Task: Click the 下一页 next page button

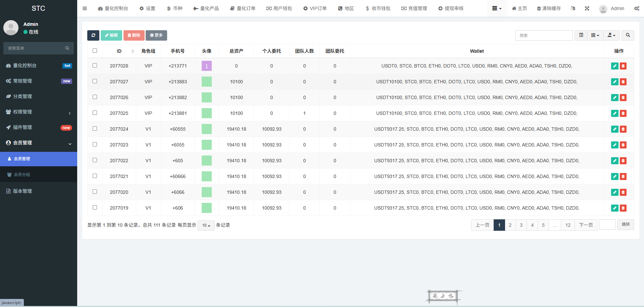Action: click(x=586, y=225)
